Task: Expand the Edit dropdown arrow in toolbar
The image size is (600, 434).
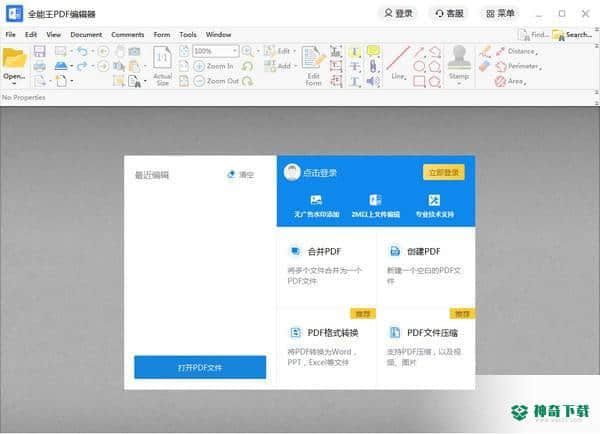Action: point(294,51)
